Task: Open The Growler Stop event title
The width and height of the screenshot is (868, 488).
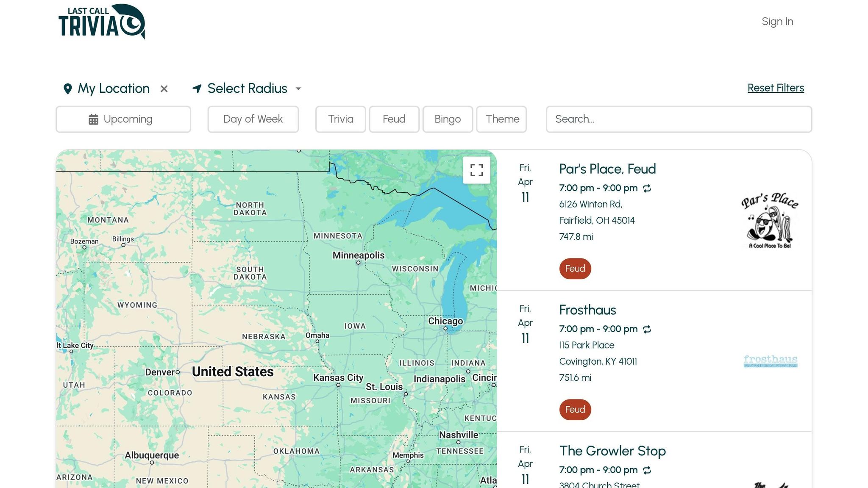Action: coord(612,451)
